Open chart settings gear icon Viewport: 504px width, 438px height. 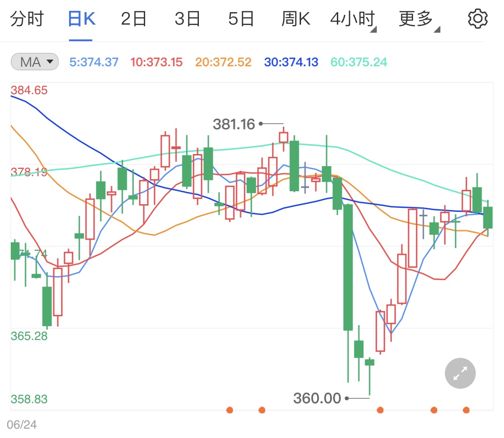pos(478,19)
